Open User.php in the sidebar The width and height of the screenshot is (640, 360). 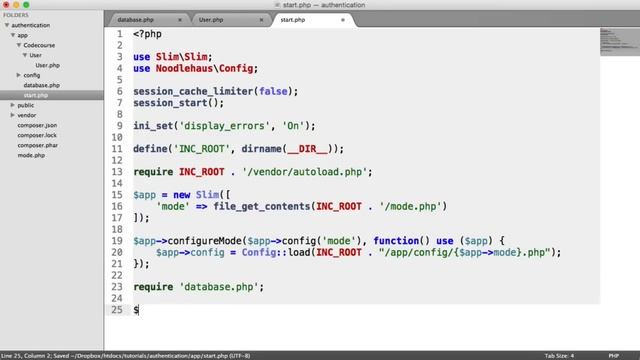[47, 65]
